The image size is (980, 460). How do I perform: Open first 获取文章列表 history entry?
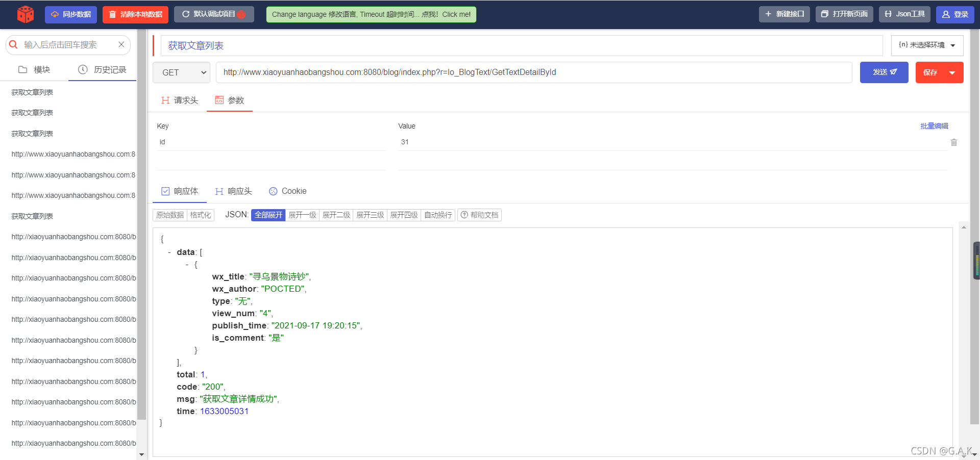(32, 92)
